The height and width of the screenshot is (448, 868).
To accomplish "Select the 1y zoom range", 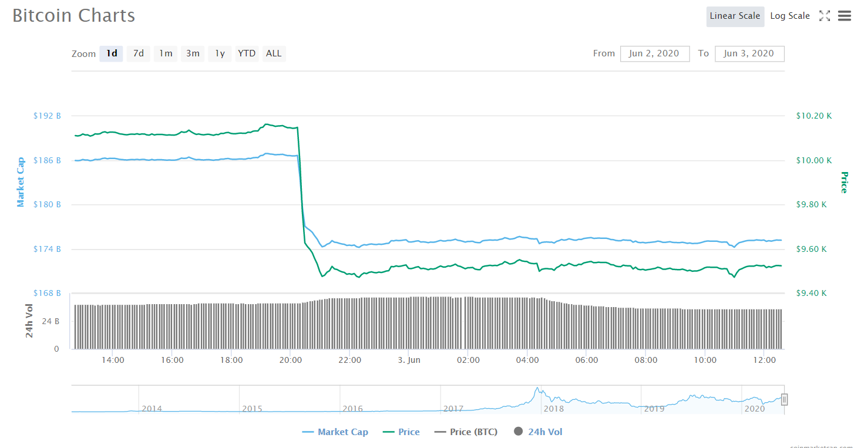I will click(x=220, y=53).
